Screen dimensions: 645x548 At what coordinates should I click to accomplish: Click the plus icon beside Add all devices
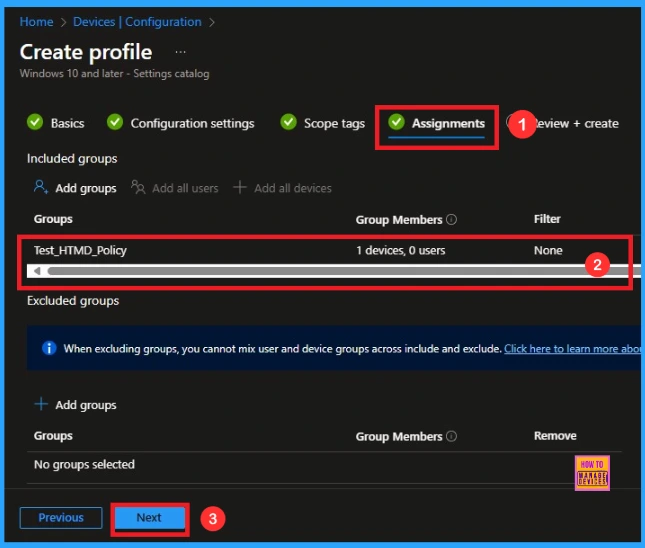(x=240, y=187)
